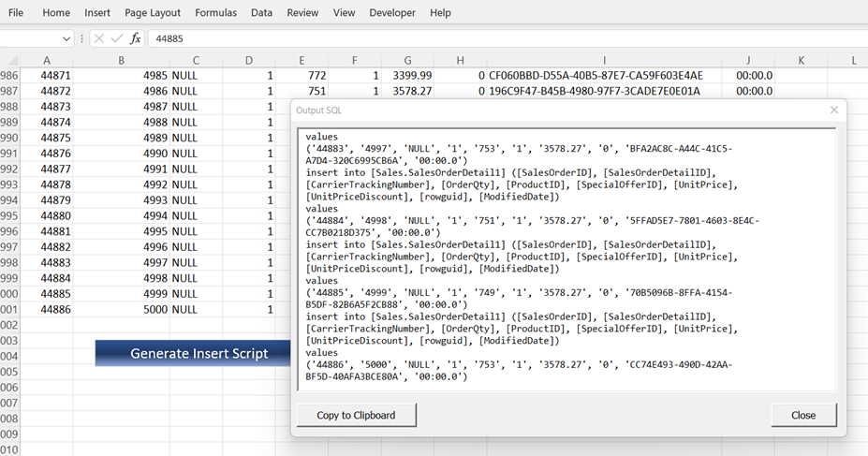
Task: Select cell containing 44886
Action: [47, 309]
